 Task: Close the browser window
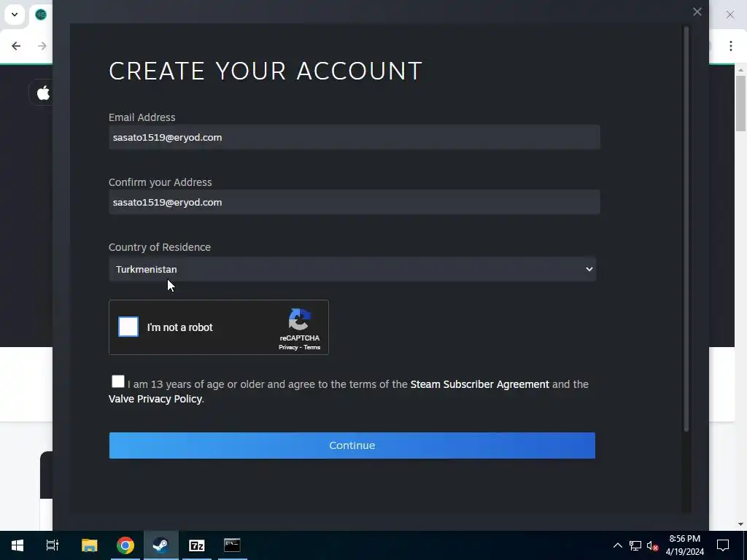pos(729,15)
